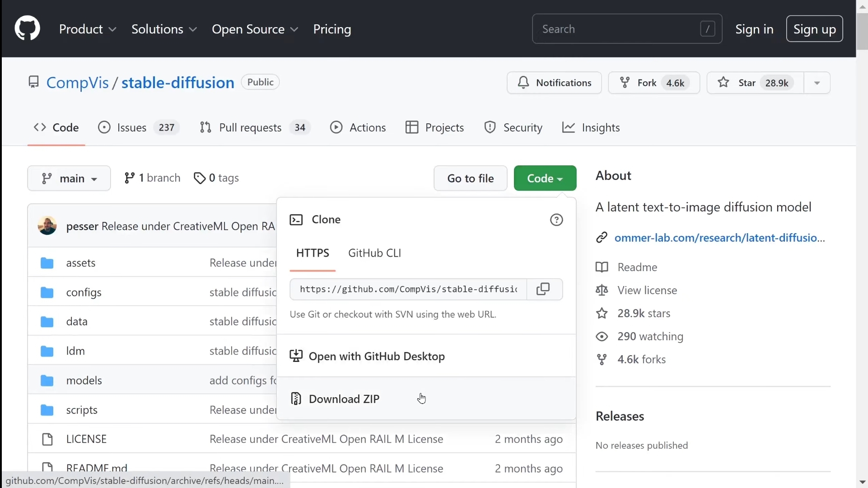
Task: Expand the Product menu
Action: 88,29
